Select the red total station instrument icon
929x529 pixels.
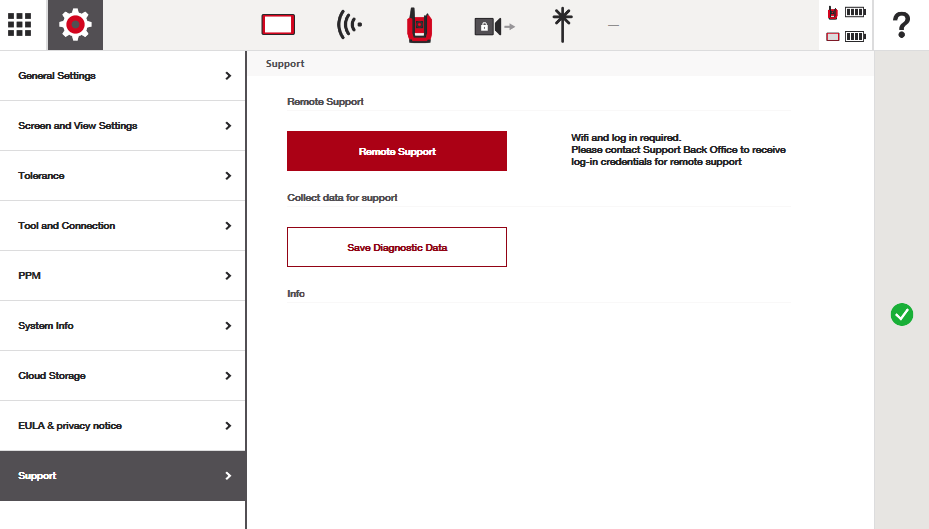pyautogui.click(x=419, y=26)
